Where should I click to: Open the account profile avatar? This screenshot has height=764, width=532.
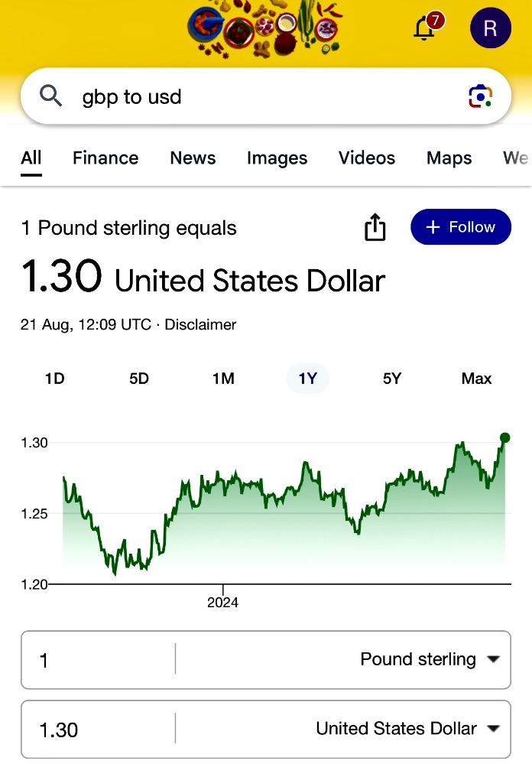click(x=490, y=28)
